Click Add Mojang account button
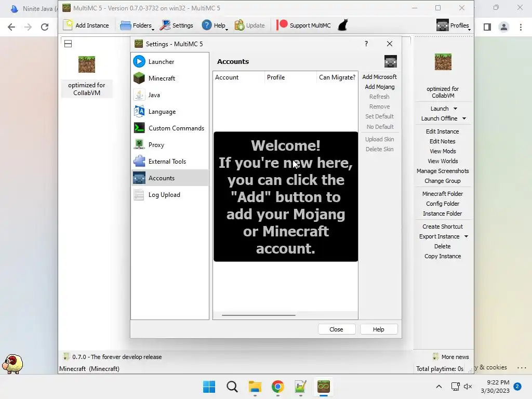 pos(379,87)
